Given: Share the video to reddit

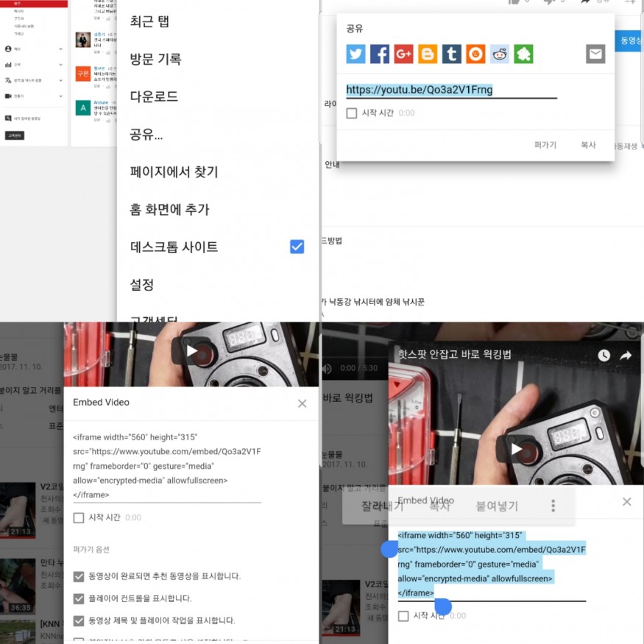Looking at the screenshot, I should 500,54.
